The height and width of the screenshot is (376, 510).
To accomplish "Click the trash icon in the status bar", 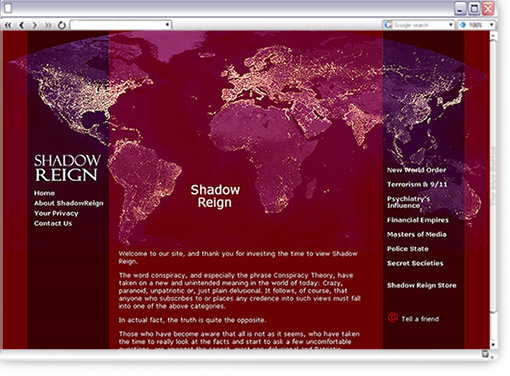I will click(x=485, y=354).
